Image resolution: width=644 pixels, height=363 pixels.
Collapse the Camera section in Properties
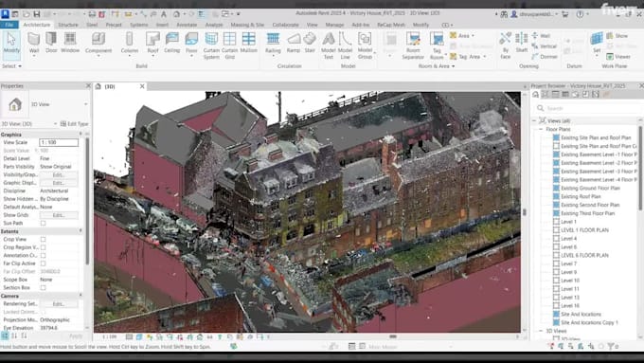[80, 296]
